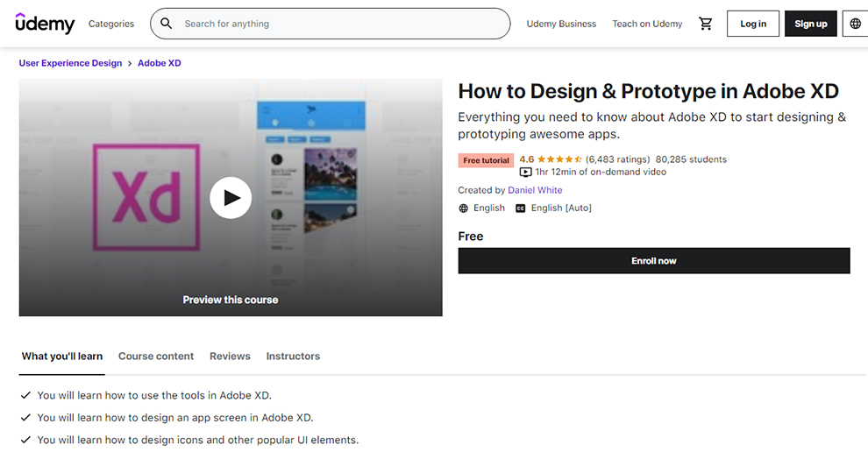868x452 pixels.
Task: Click the Udemy logo
Action: tap(45, 24)
